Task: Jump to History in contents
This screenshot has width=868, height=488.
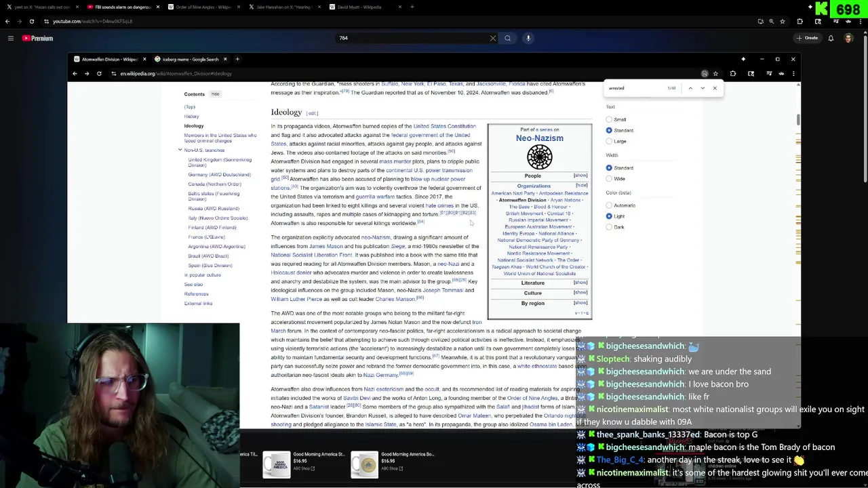Action: [191, 117]
